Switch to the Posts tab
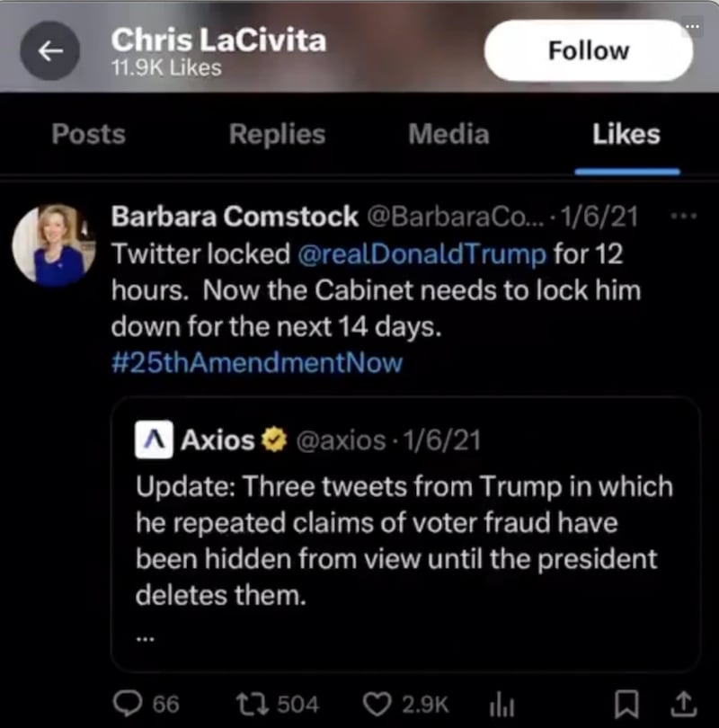 [x=88, y=135]
